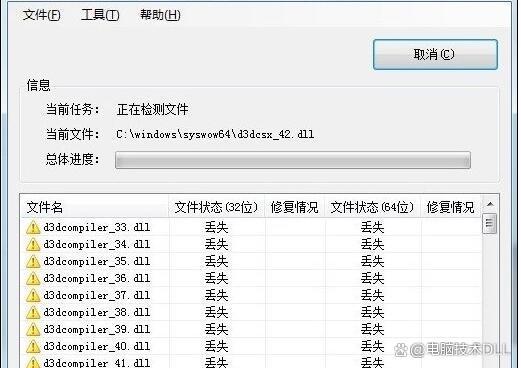Image resolution: width=521 pixels, height=368 pixels.
Task: Click 32位 丢失 status of d3dcompiler_35.dll
Action: click(216, 261)
